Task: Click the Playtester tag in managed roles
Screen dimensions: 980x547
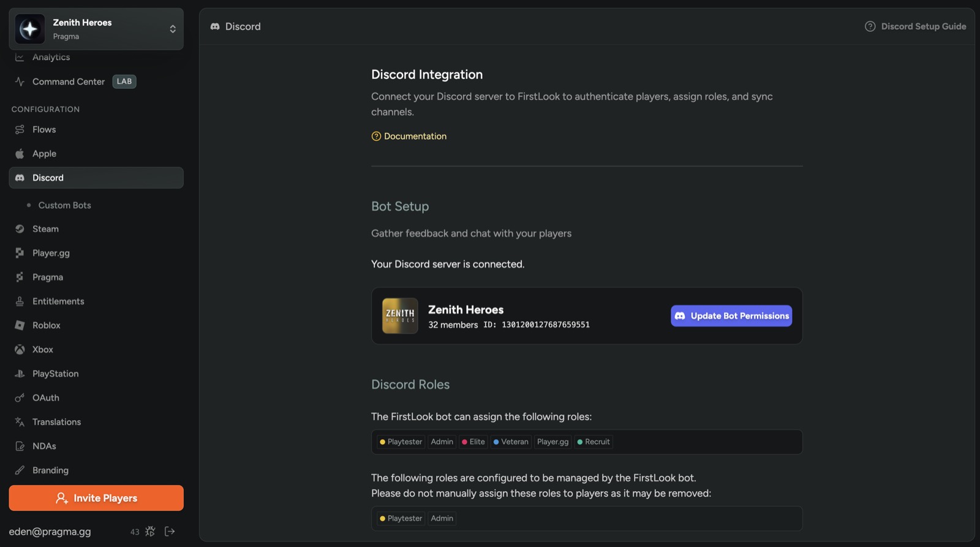Action: [401, 518]
